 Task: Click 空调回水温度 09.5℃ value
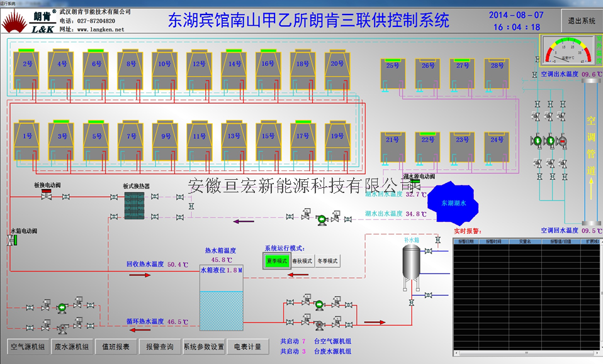point(592,230)
